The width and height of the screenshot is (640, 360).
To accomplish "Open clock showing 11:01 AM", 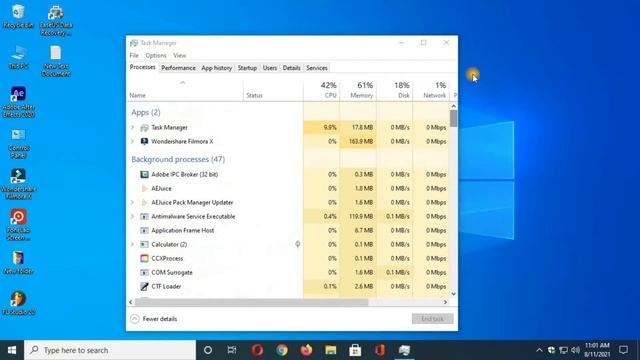I will click(597, 350).
